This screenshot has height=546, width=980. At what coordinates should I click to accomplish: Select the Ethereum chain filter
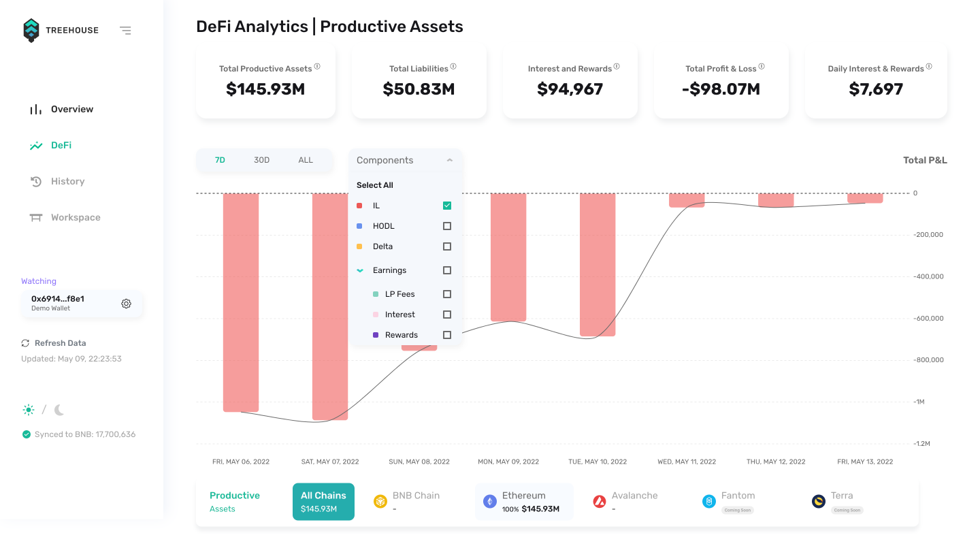[x=524, y=502]
